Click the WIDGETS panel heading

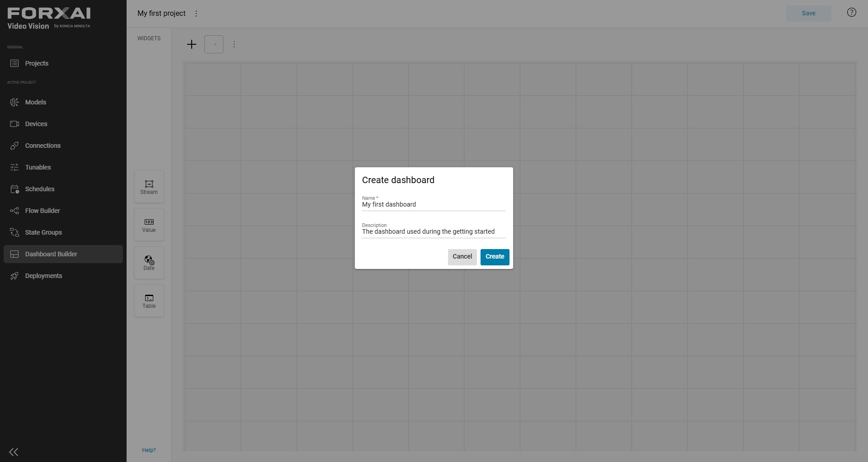149,38
